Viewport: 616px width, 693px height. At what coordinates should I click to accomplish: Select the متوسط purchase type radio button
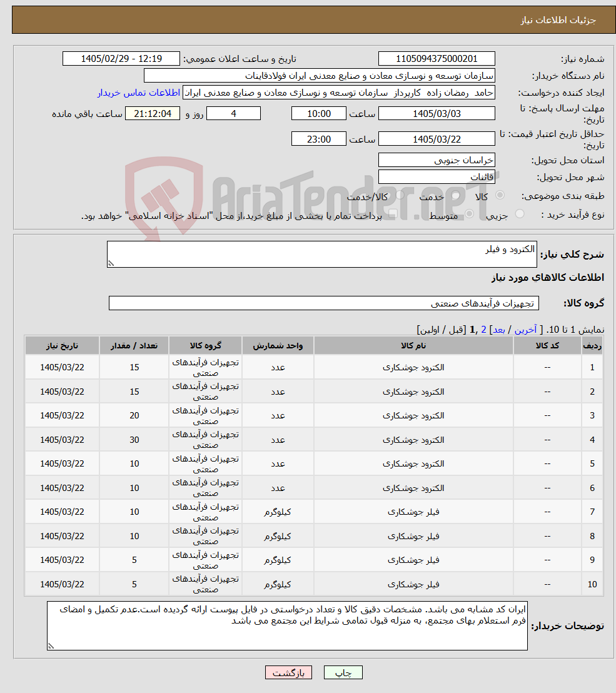click(470, 214)
